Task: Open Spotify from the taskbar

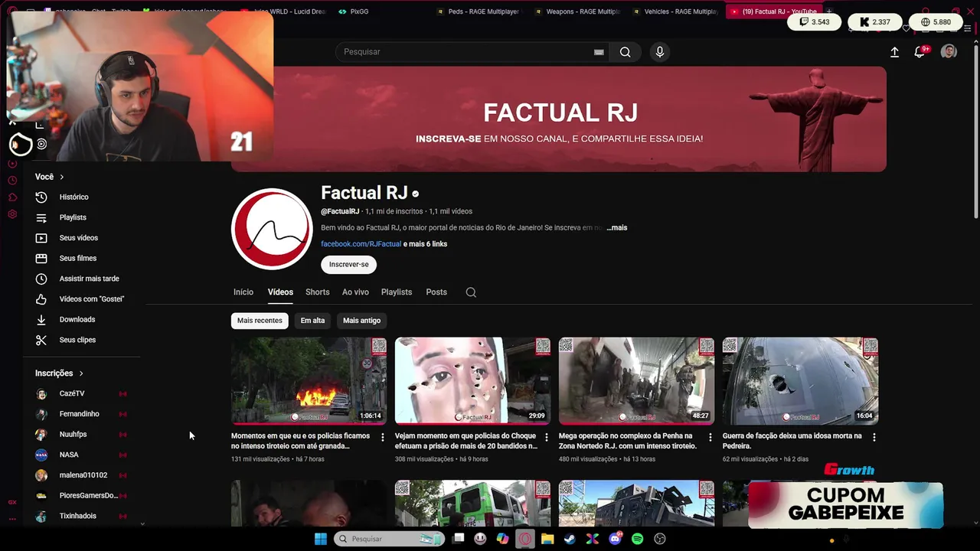Action: click(x=638, y=539)
